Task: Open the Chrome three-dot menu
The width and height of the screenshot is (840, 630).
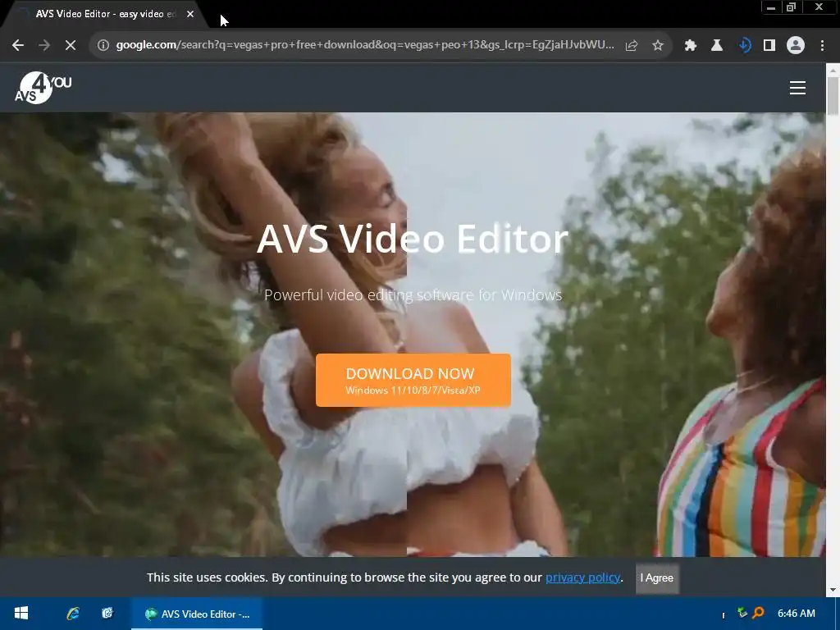Action: coord(822,46)
